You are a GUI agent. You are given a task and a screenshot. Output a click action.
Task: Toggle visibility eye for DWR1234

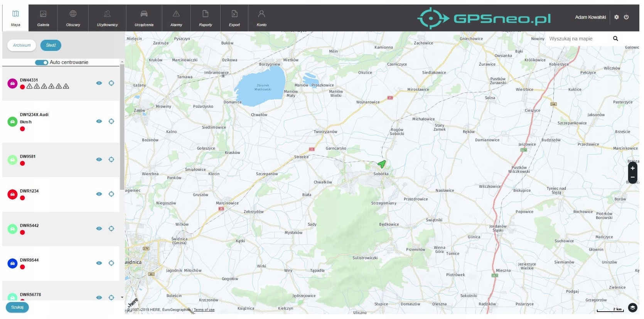99,194
